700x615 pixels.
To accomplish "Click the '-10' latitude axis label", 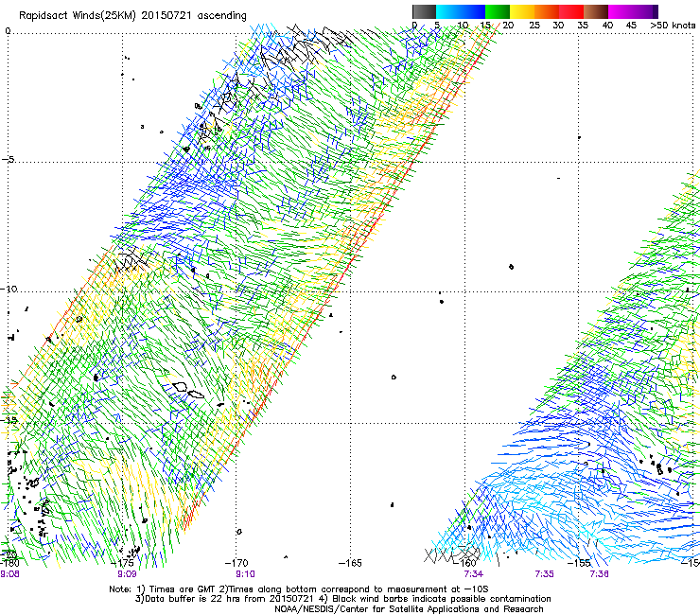I will pyautogui.click(x=9, y=289).
